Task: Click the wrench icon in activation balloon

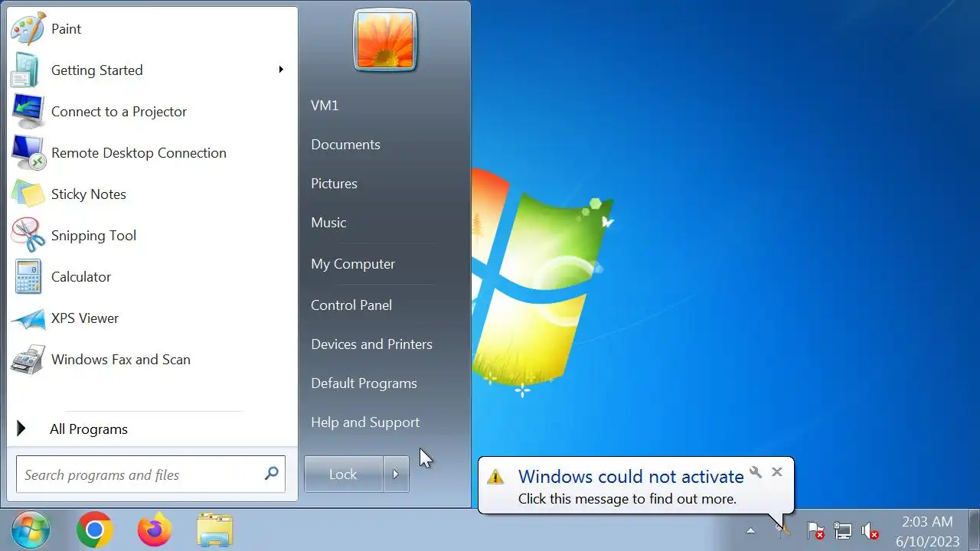Action: (x=756, y=472)
